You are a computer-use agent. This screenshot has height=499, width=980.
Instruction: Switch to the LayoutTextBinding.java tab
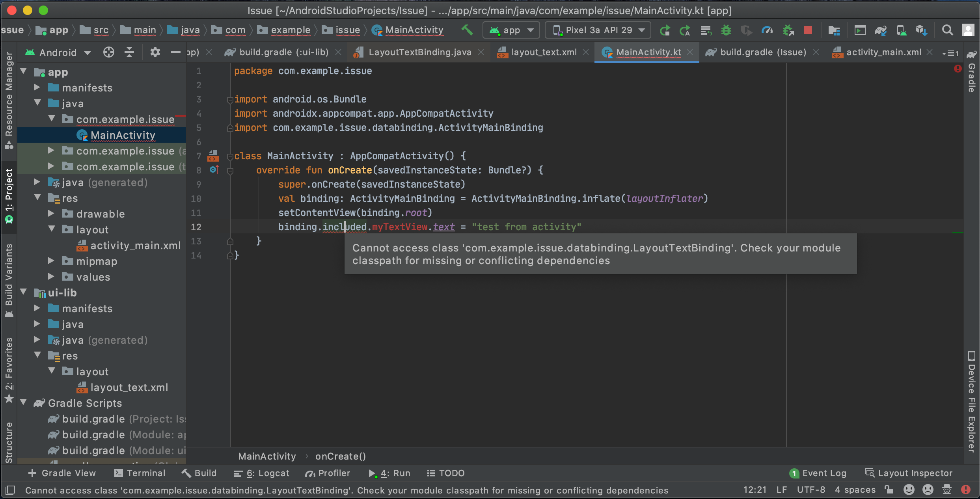[x=419, y=52]
